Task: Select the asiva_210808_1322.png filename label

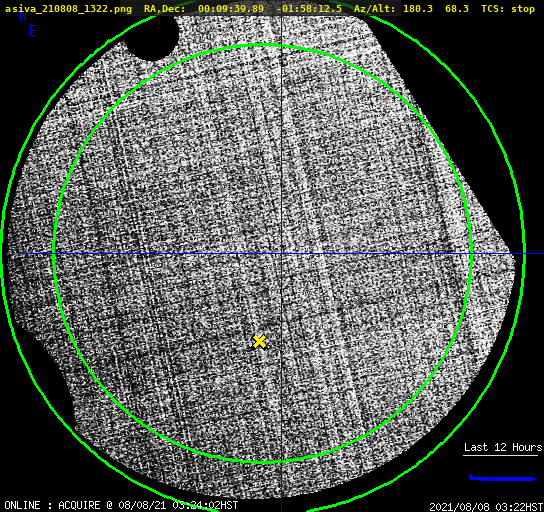Action: 68,9
